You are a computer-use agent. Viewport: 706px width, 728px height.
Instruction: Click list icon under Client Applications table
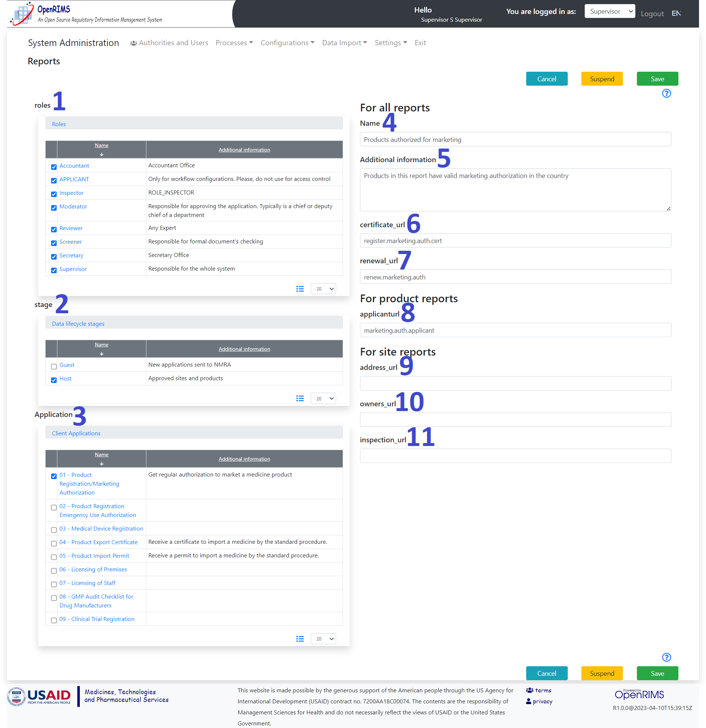click(300, 639)
